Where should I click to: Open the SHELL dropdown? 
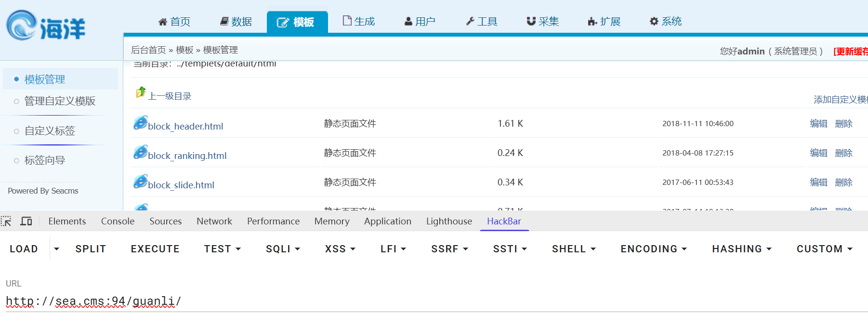click(x=574, y=249)
